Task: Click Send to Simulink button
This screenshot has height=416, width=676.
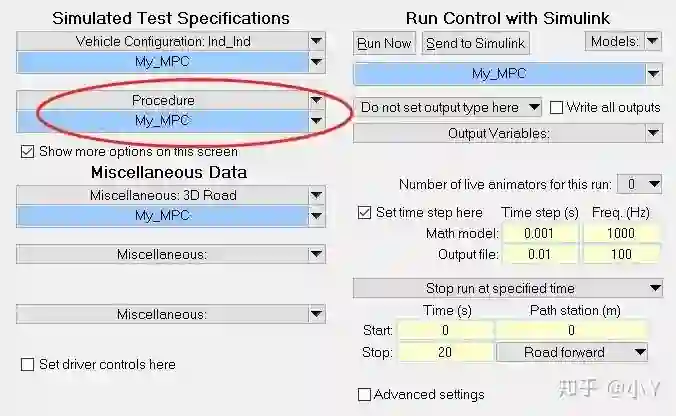Action: pyautogui.click(x=475, y=43)
